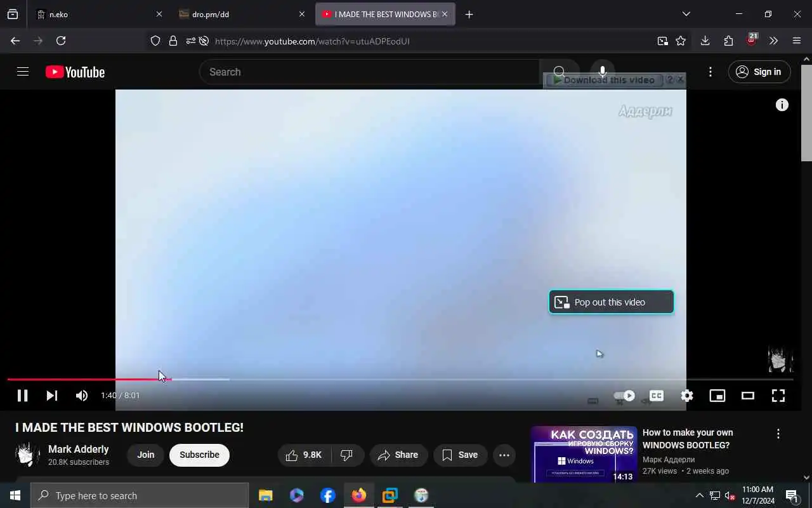Click Download this video overlay button
Viewport: 812px width, 508px height.
pyautogui.click(x=604, y=80)
